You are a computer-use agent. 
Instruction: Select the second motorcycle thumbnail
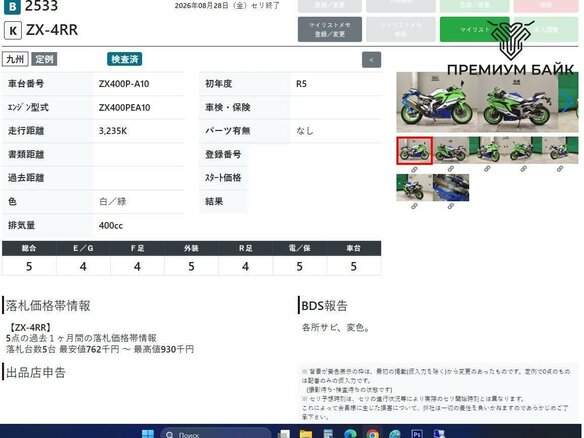pyautogui.click(x=451, y=150)
